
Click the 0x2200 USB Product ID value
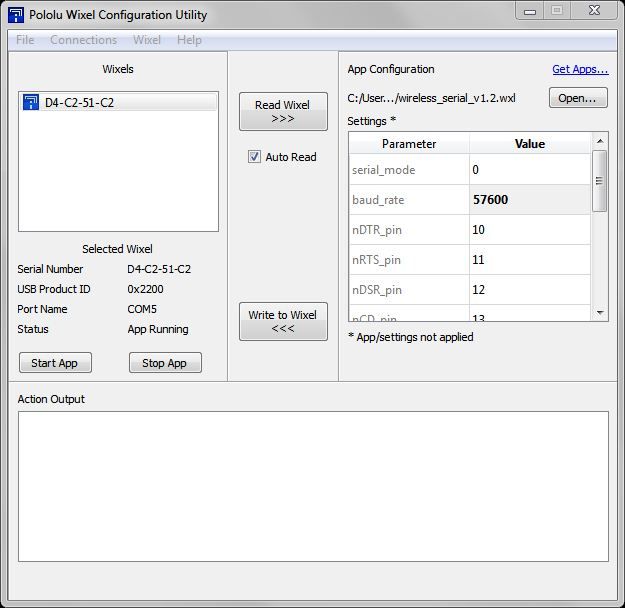(145, 289)
